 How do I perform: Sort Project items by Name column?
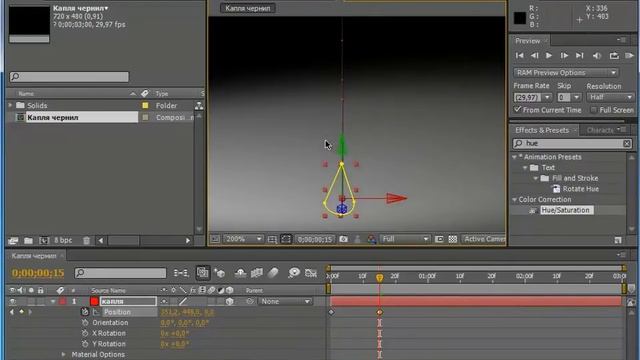26,93
